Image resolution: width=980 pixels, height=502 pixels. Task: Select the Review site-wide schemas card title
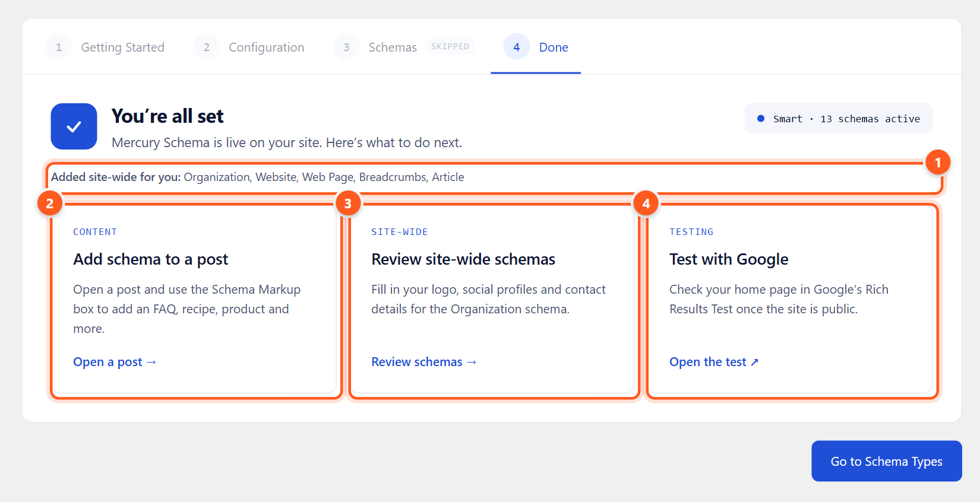pos(463,259)
